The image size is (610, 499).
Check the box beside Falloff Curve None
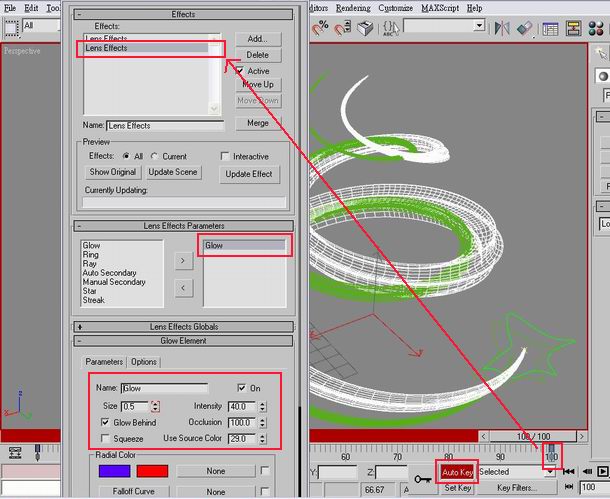tap(265, 491)
